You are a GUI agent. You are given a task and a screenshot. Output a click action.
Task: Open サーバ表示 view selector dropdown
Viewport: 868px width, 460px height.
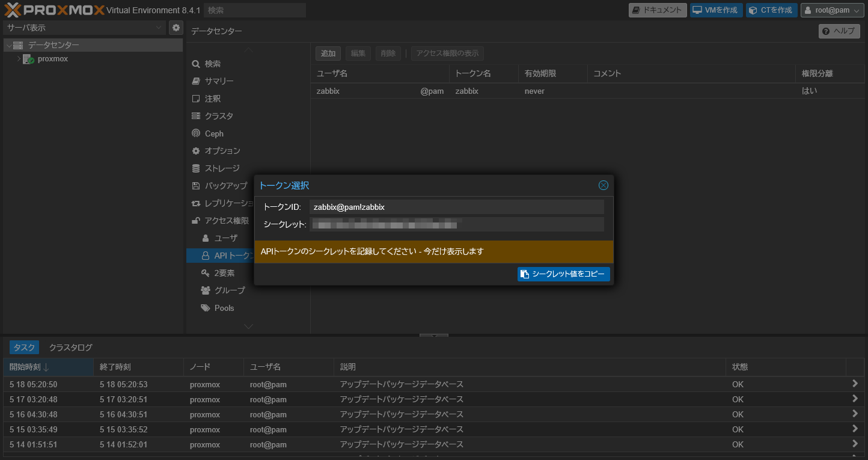84,27
